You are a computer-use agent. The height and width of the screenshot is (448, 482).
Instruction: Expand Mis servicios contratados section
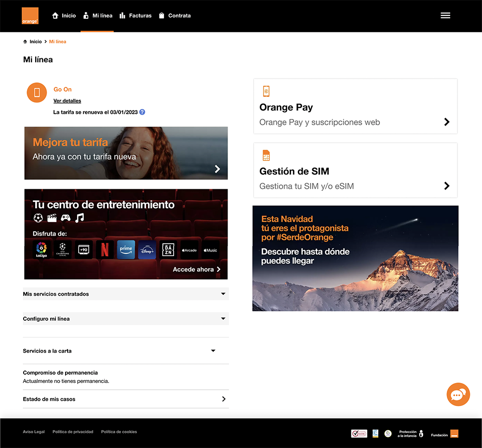(x=126, y=294)
